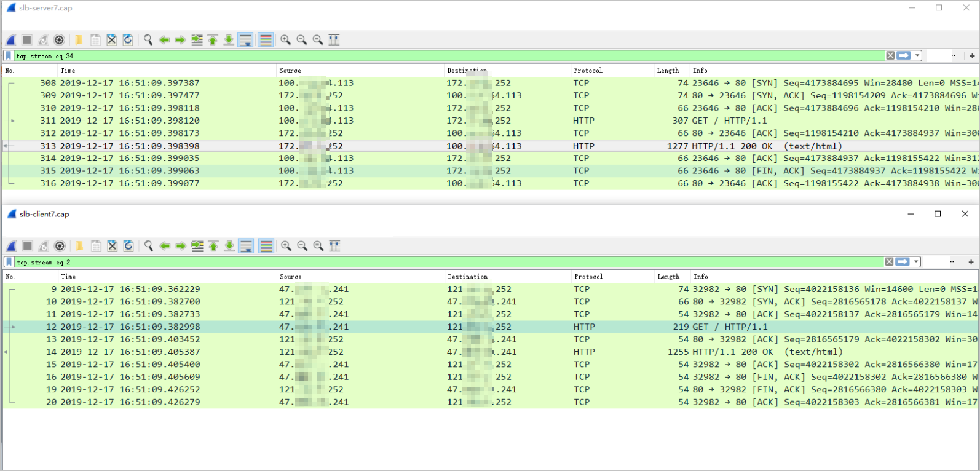The height and width of the screenshot is (471, 980).
Task: Go to specified packet in slb-server7.cap
Action: pyautogui.click(x=196, y=40)
